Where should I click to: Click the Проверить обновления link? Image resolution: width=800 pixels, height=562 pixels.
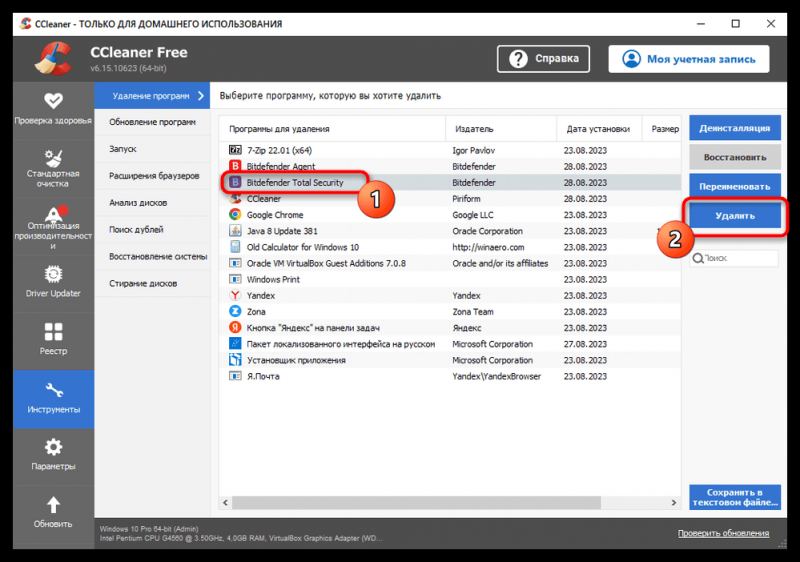pyautogui.click(x=723, y=533)
